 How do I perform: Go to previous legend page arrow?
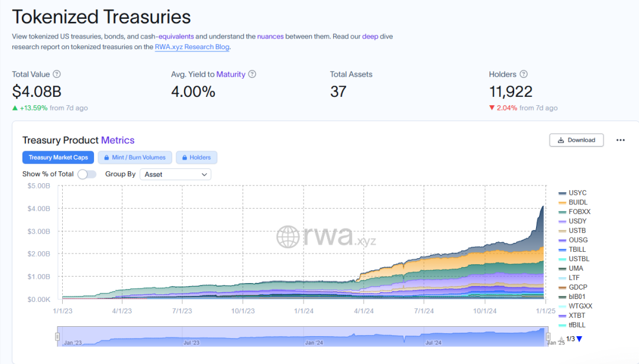pos(561,339)
